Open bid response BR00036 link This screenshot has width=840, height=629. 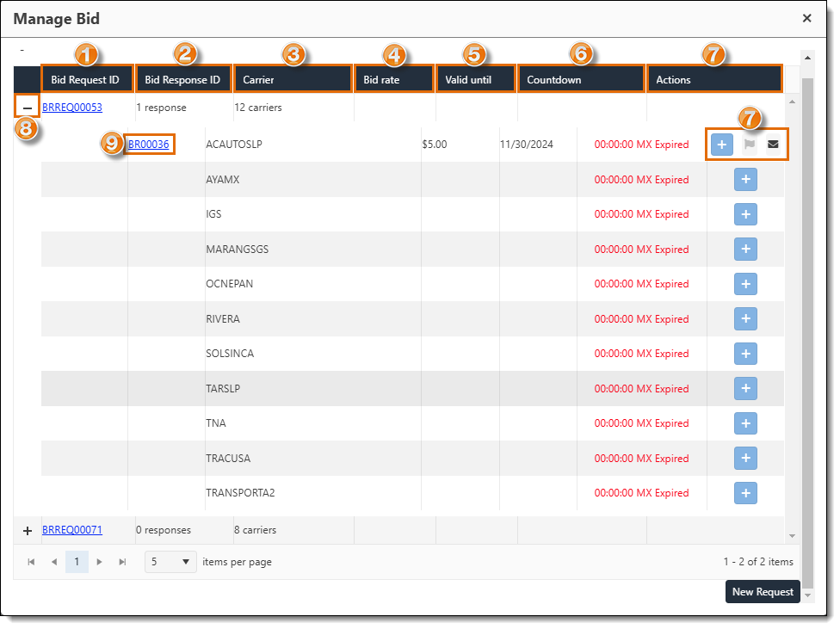148,145
